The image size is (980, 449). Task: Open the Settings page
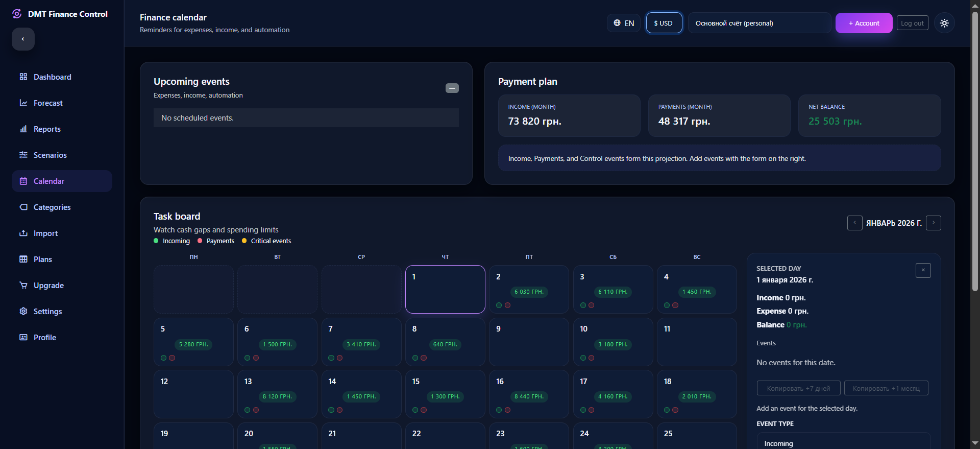[x=62, y=311]
